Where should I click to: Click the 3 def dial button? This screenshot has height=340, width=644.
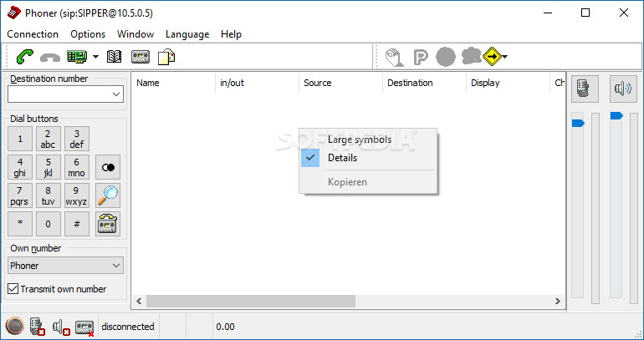pyautogui.click(x=77, y=139)
